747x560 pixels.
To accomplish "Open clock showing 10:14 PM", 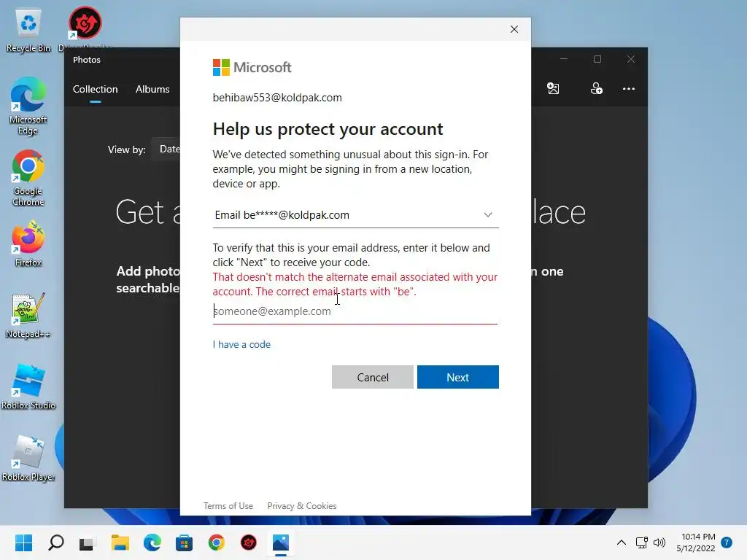I will pyautogui.click(x=696, y=542).
